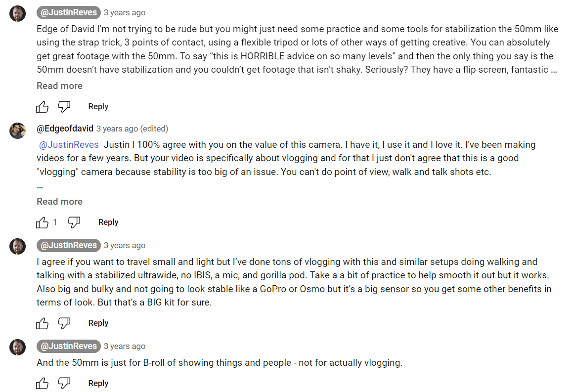The width and height of the screenshot is (572, 392).
Task: Dislike JustinReves's first comment about stabilization
Action: 64,107
